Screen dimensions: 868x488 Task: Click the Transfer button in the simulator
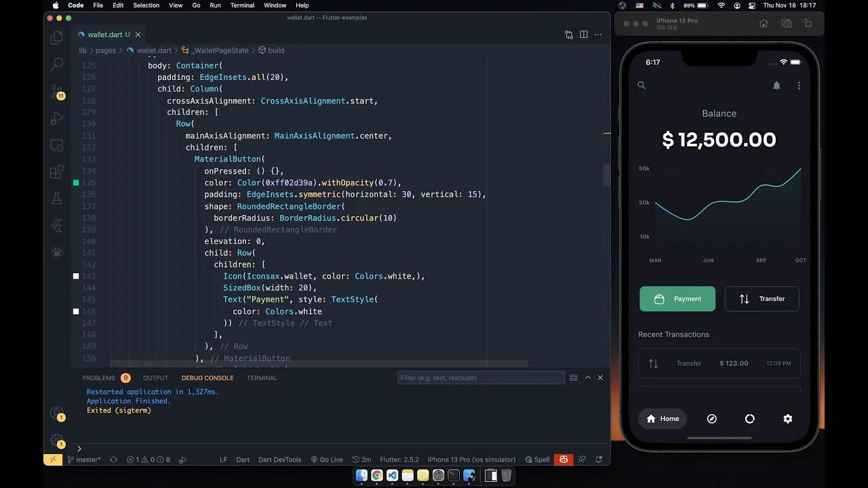click(x=762, y=299)
